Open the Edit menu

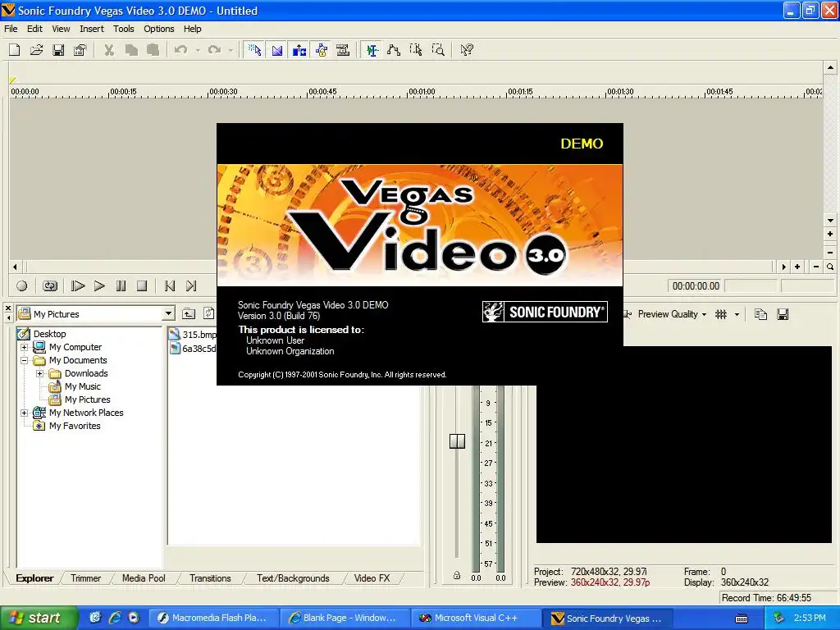(34, 29)
